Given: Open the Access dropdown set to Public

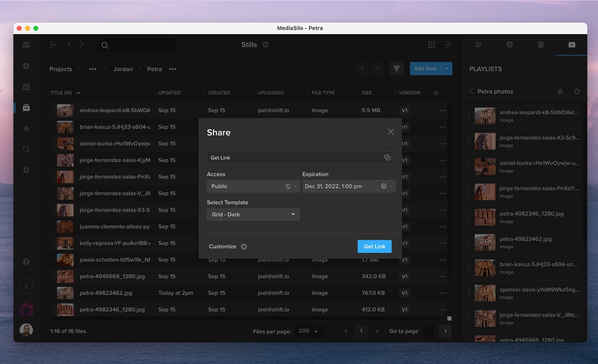Looking at the screenshot, I should pos(253,186).
